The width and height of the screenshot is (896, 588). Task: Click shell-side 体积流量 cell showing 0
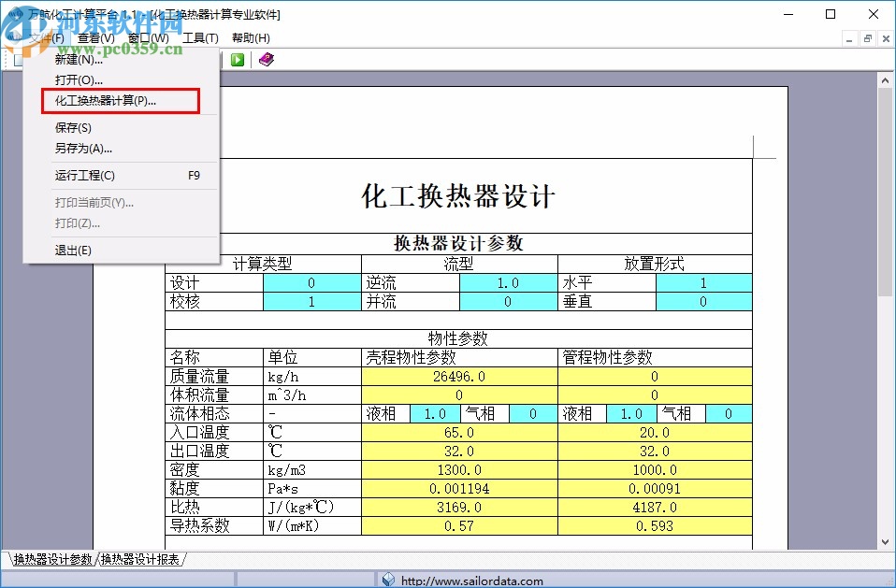coord(459,395)
